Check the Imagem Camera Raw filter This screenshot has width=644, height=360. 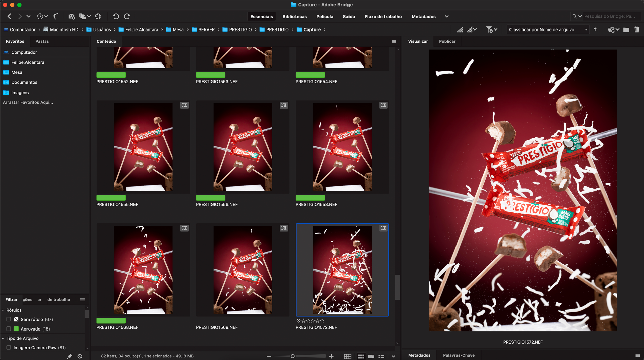[x=9, y=348]
